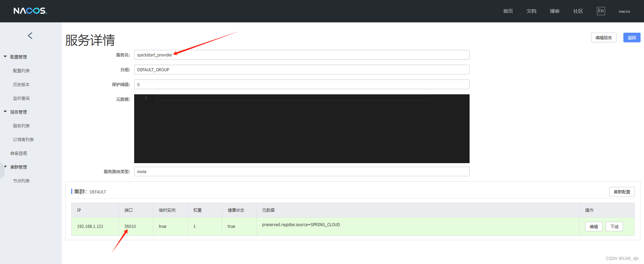Viewport: 644px width, 264px height.
Task: Select the port value 56010
Action: [130, 226]
